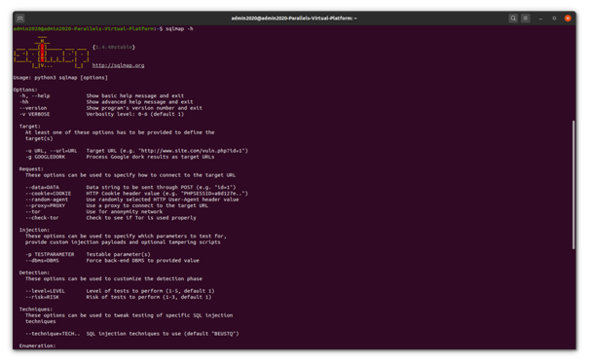Screen dimensions: 589x364
Task: Close the terminal with the red button
Action: (x=568, y=18)
